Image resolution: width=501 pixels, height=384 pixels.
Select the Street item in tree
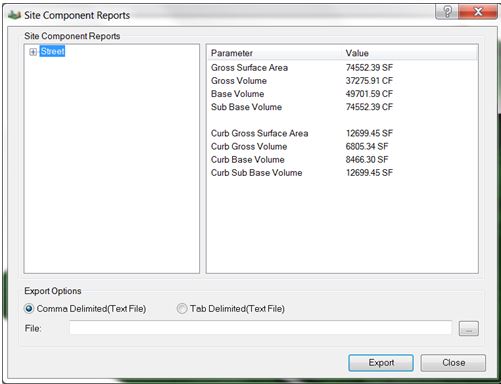pyautogui.click(x=52, y=51)
